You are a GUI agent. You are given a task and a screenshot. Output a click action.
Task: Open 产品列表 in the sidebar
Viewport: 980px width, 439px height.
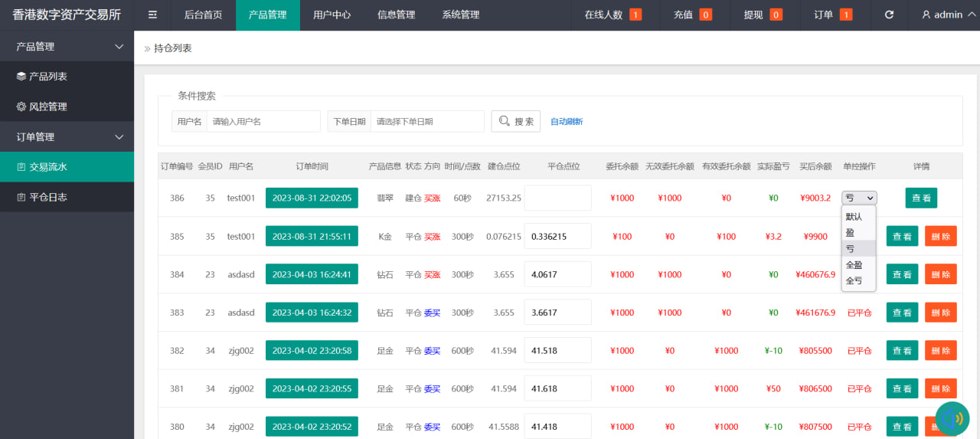47,77
